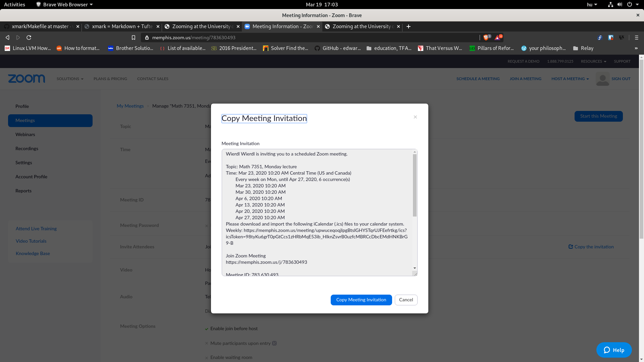Image resolution: width=644 pixels, height=362 pixels.
Task: Click Cancel in the dialog
Action: tap(406, 300)
